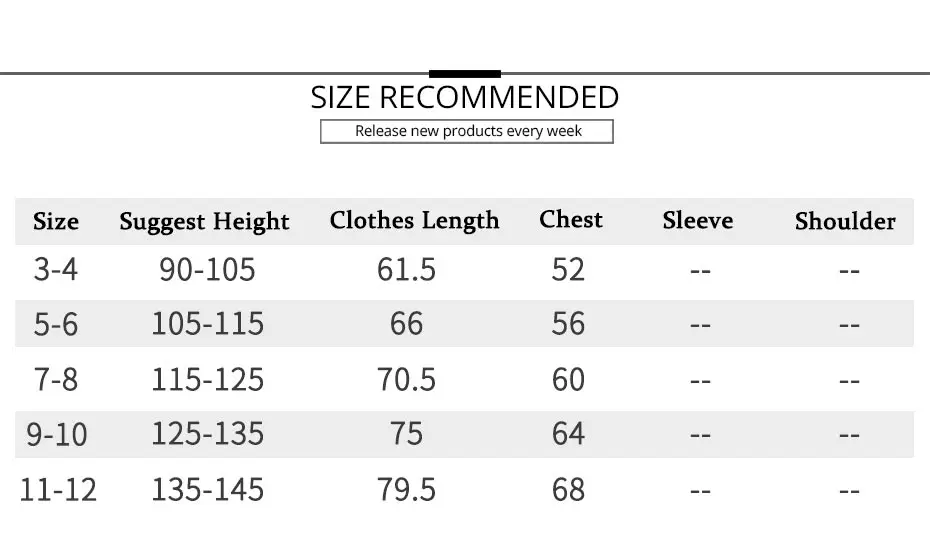Click the 5-6 size cell
Image resolution: width=930 pixels, height=536 pixels.
click(x=56, y=324)
